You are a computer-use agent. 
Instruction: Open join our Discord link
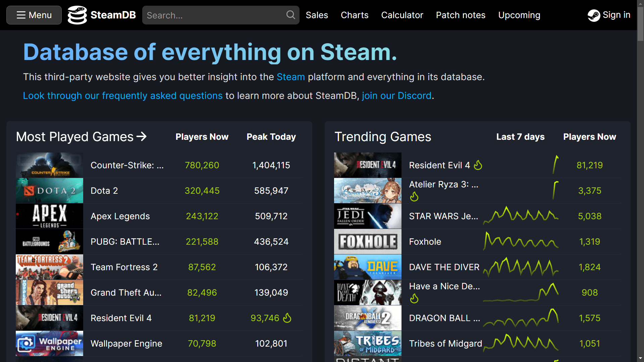coord(396,96)
